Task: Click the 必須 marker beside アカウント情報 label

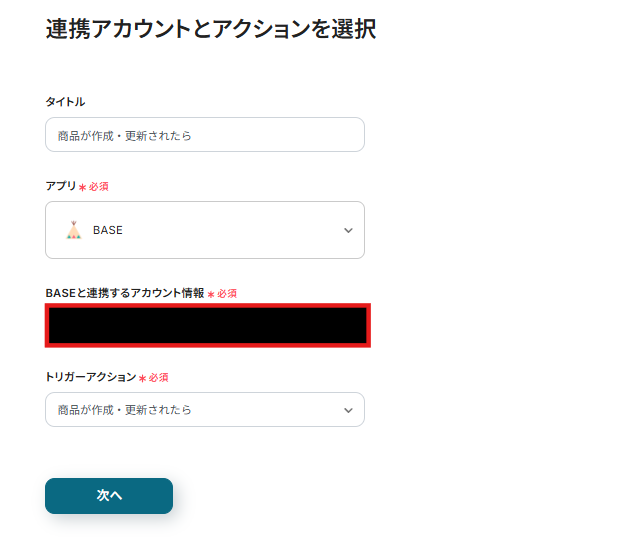Action: pyautogui.click(x=226, y=293)
